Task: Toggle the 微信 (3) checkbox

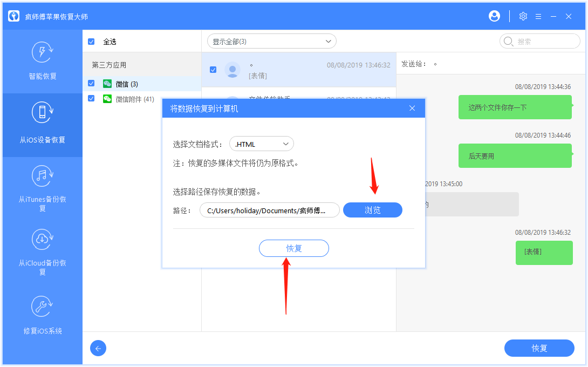Action: coord(90,83)
